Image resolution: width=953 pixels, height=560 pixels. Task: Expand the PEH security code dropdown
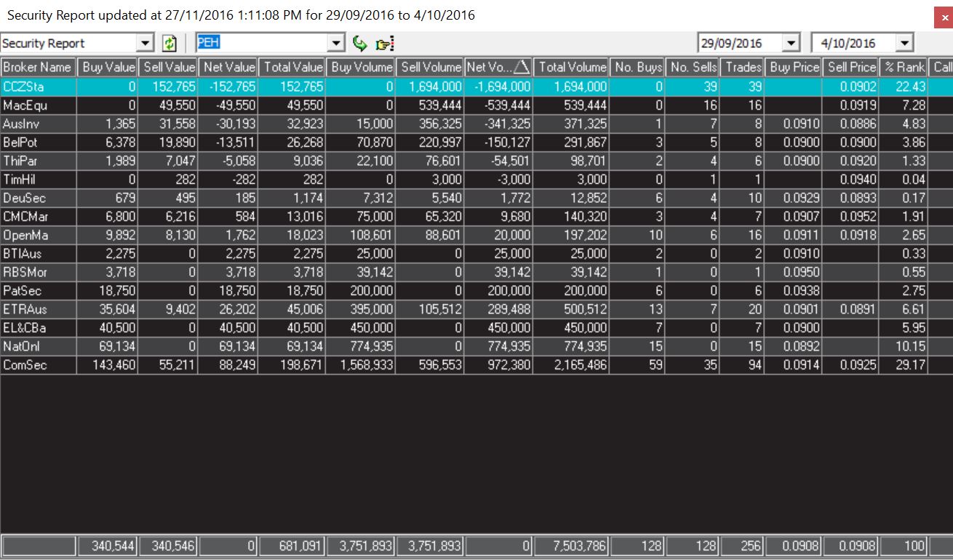335,44
